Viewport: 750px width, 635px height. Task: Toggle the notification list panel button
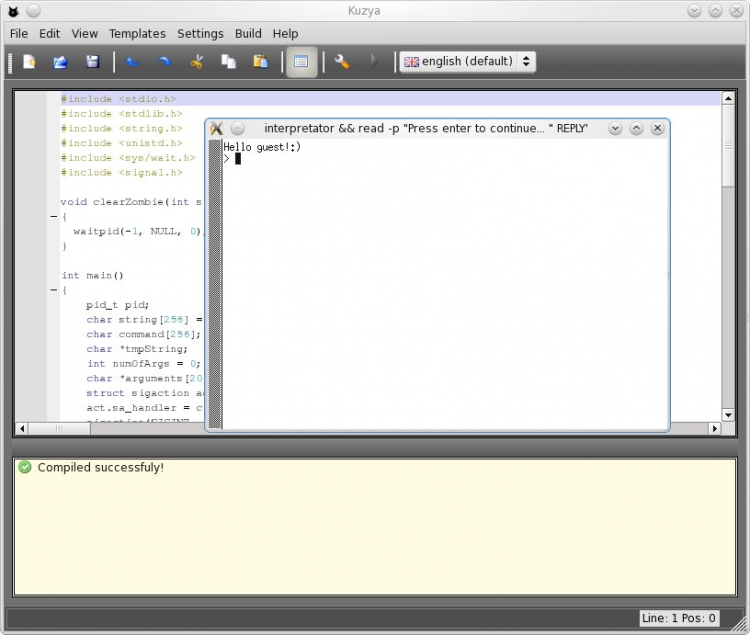301,62
